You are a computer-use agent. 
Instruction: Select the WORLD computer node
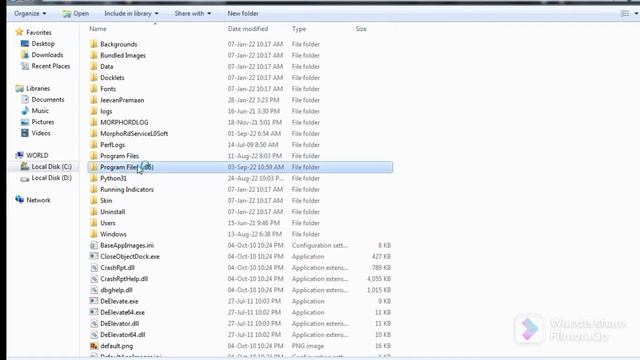37,155
